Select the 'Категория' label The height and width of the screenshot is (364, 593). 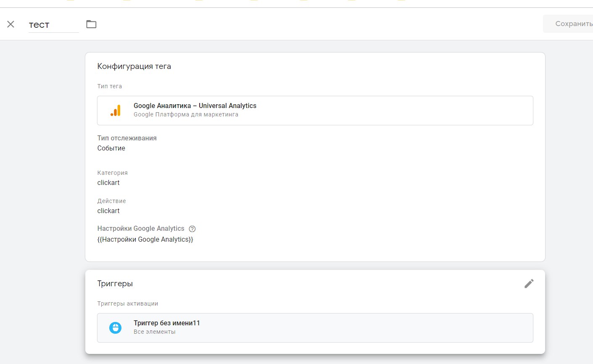[x=113, y=173]
